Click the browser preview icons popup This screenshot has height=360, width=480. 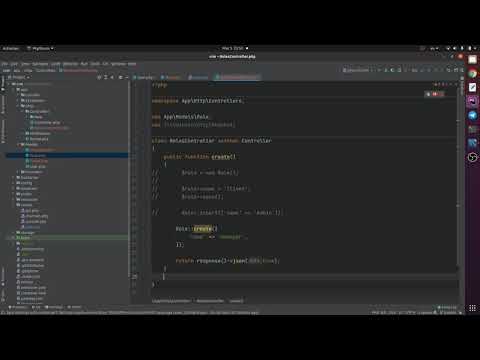[x=435, y=94]
